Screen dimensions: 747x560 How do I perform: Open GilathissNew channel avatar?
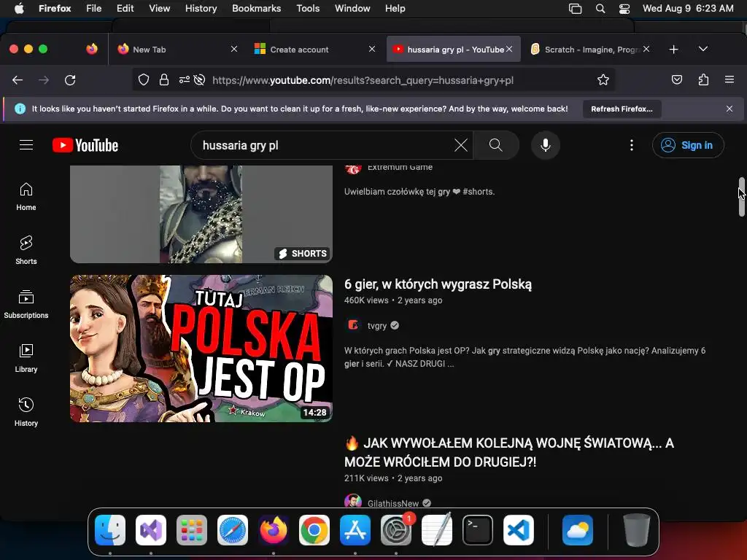(353, 502)
